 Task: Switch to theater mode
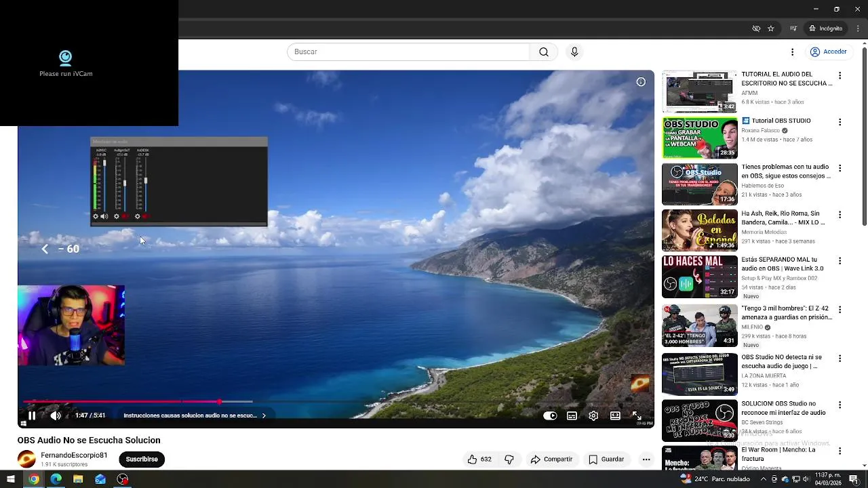point(615,415)
